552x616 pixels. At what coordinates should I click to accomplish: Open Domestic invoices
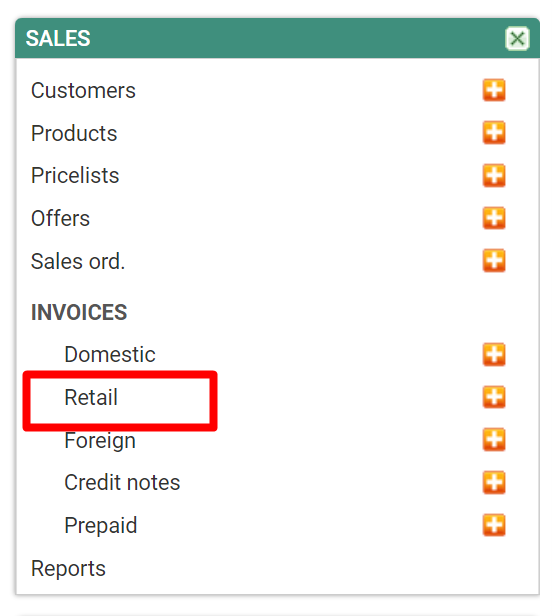click(110, 354)
